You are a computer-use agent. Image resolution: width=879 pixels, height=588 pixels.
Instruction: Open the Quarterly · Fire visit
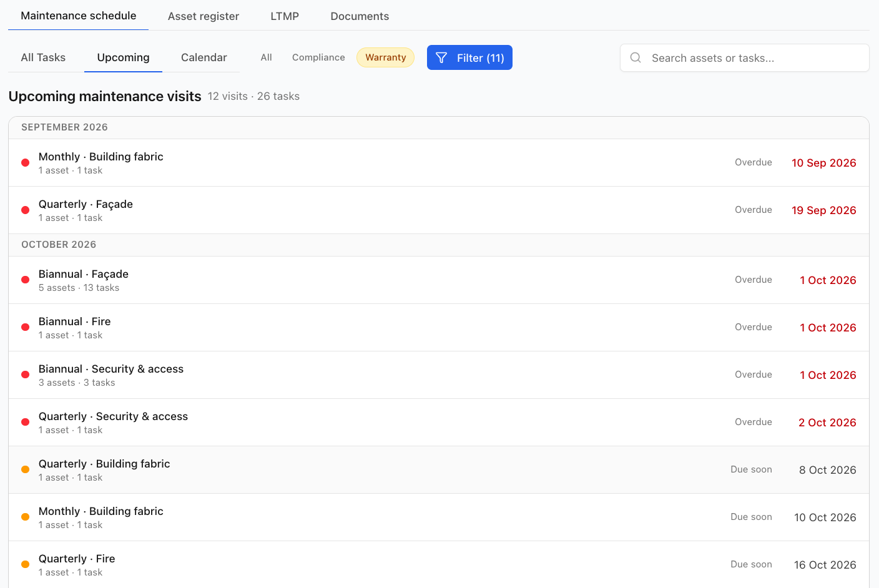click(x=439, y=565)
